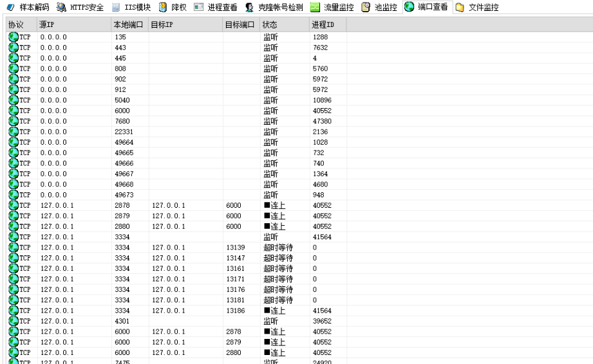Click globe icon of port 49673 row
The height and width of the screenshot is (364, 593).
point(14,194)
